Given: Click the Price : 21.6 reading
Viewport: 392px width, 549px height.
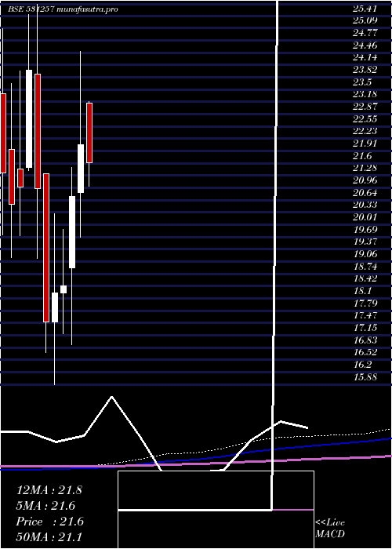Looking at the screenshot, I should (x=49, y=522).
